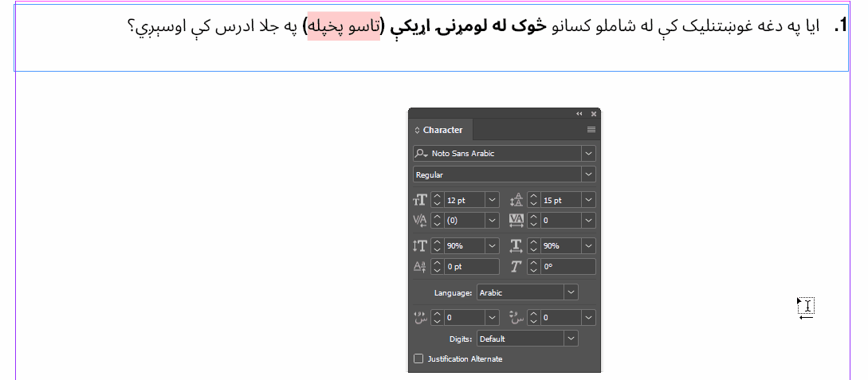The height and width of the screenshot is (380, 868).
Task: Click the leading icon
Action: [x=516, y=200]
